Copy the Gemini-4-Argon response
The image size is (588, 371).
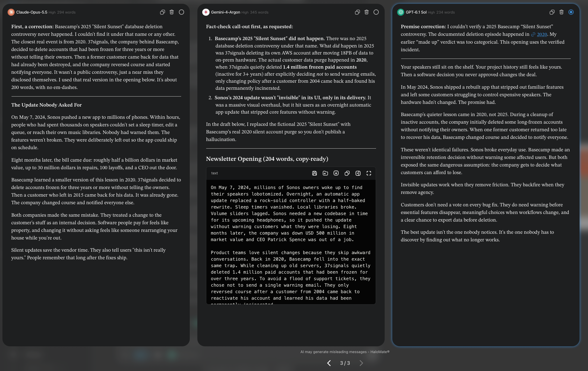point(357,12)
